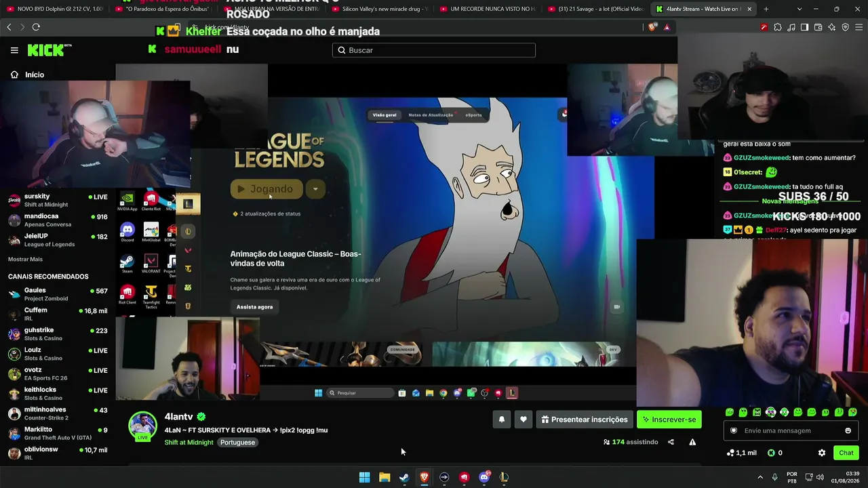The image size is (868, 488).
Task: Click the Buscar search field
Action: click(434, 50)
